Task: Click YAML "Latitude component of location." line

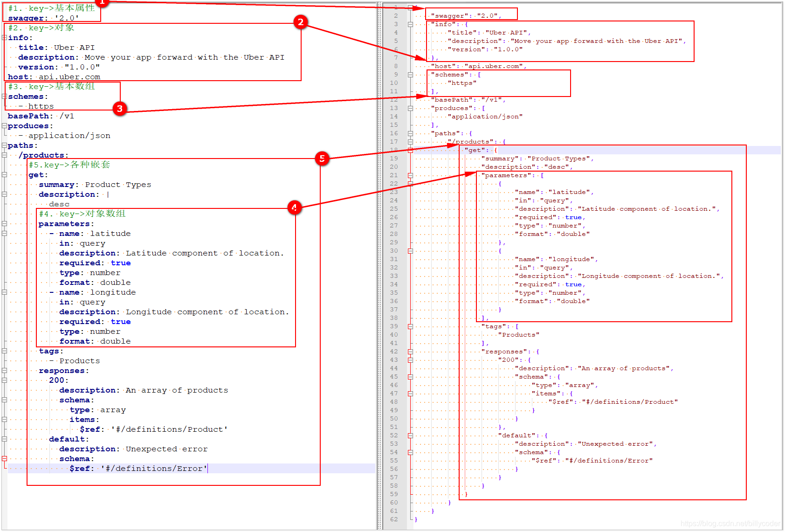Action: pos(172,253)
